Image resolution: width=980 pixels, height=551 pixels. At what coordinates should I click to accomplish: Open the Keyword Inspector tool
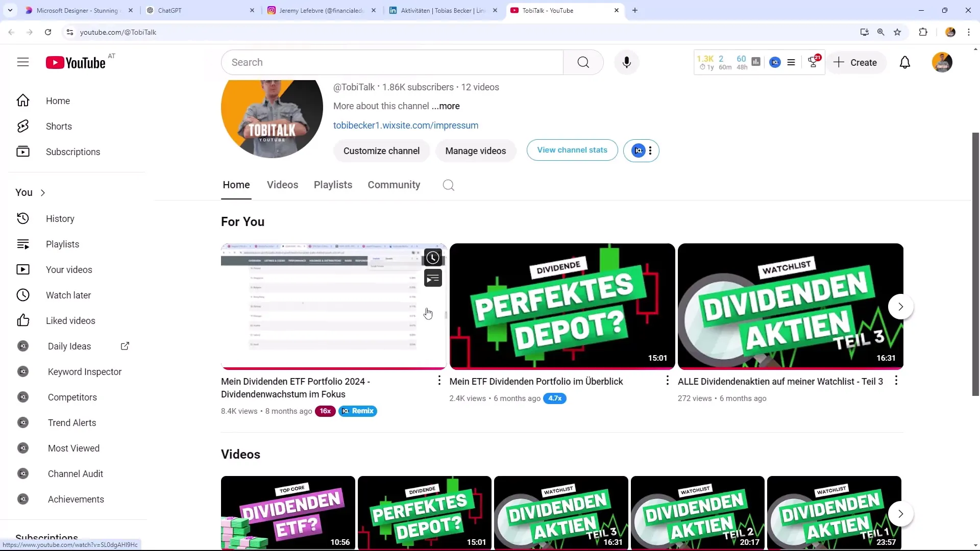coord(84,371)
